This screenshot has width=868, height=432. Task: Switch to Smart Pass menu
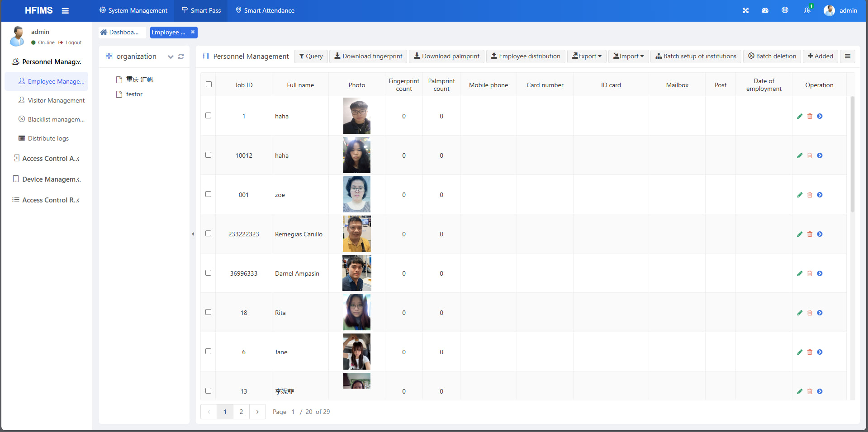click(201, 10)
